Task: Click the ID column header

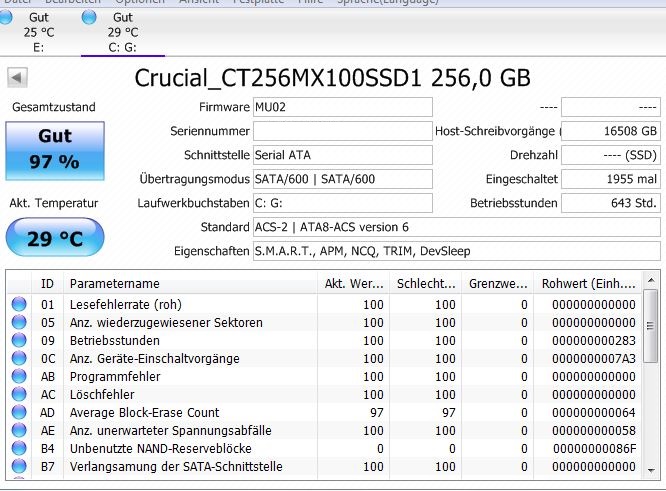Action: point(47,283)
